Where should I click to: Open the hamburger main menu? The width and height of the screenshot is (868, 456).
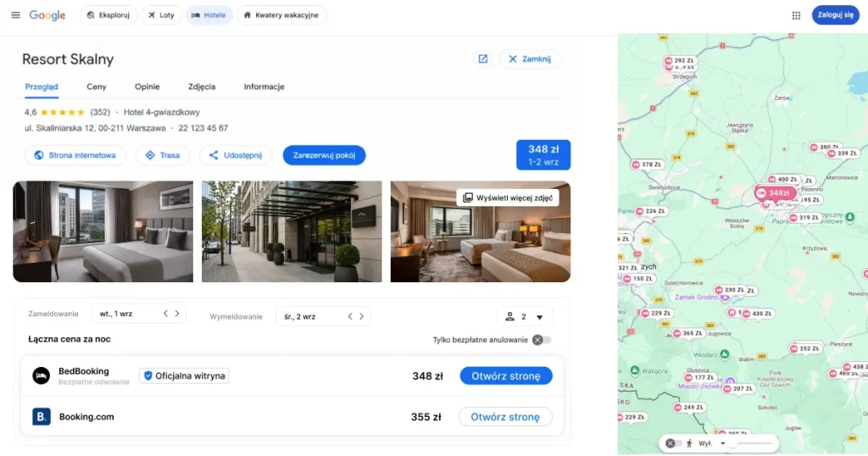15,15
